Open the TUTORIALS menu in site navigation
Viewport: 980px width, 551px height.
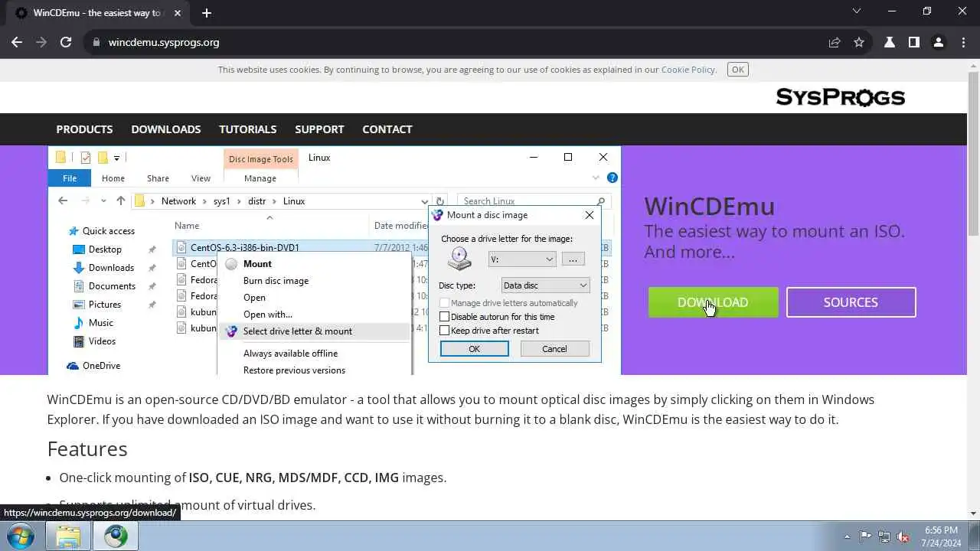click(248, 129)
